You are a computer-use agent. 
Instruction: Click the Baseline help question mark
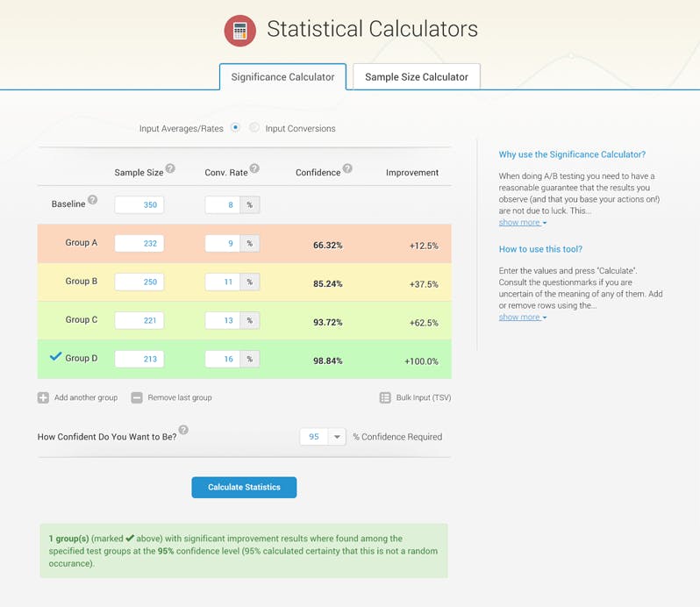pos(92,200)
